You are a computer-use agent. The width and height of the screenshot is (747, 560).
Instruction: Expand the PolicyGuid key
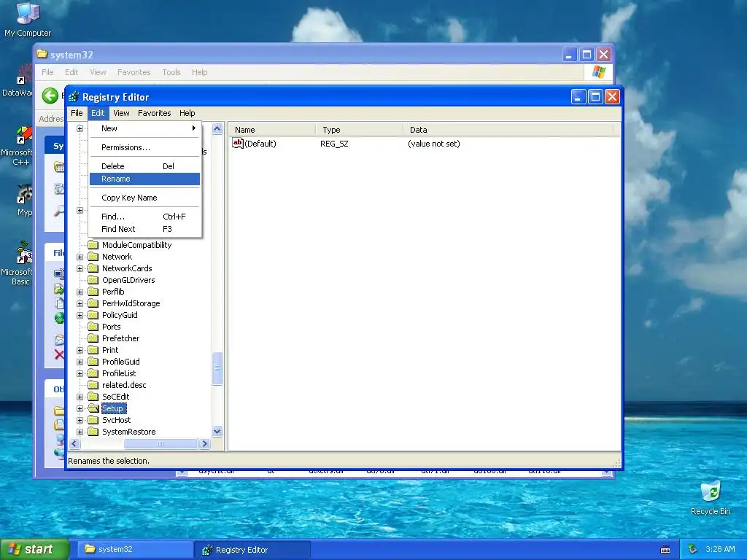[x=80, y=315]
